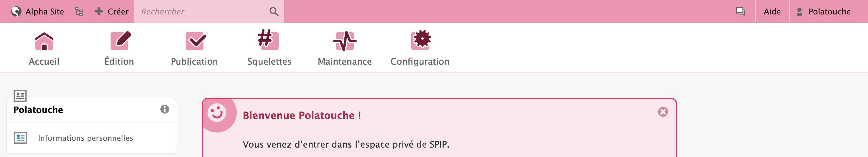Image resolution: width=868 pixels, height=157 pixels.
Task: Click the identity card icon above Polatouche
Action: (x=20, y=96)
